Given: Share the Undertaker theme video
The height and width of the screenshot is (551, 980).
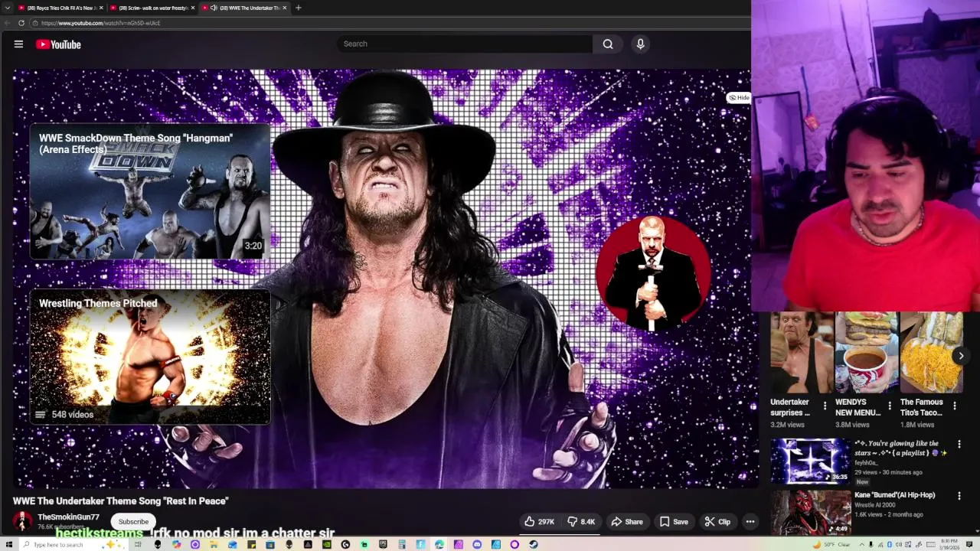Looking at the screenshot, I should [627, 522].
